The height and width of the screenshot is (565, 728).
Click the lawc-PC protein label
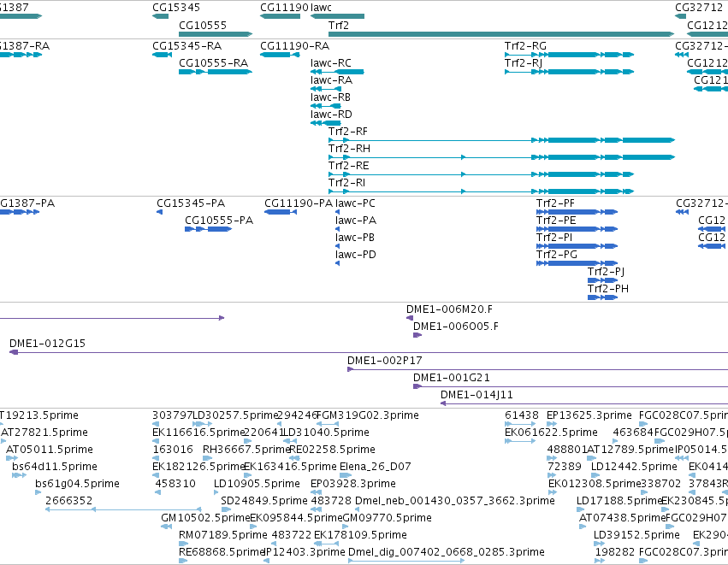click(355, 203)
